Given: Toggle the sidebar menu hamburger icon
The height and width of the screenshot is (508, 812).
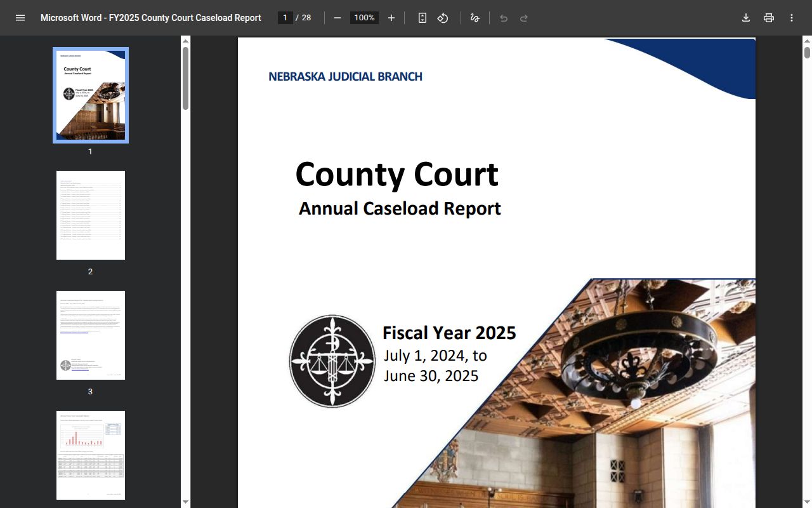Looking at the screenshot, I should click(x=20, y=18).
